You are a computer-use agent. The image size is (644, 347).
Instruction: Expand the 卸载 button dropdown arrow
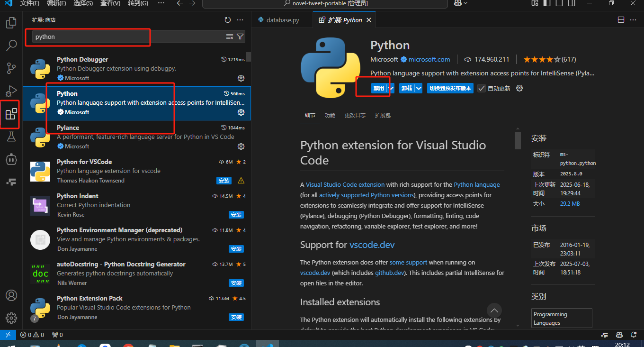419,88
